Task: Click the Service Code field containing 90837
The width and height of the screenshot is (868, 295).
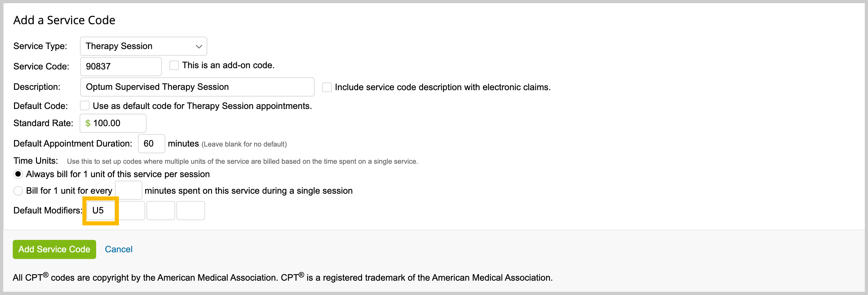Action: (x=121, y=66)
